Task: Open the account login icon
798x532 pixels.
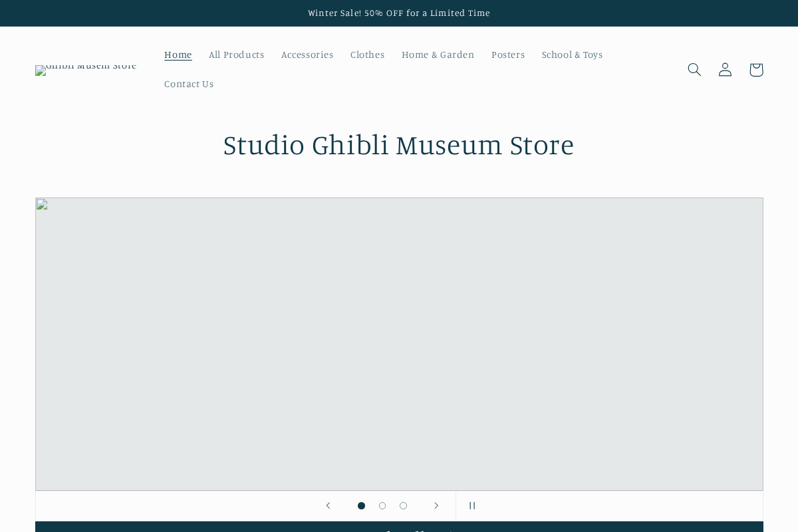Action: (x=725, y=69)
